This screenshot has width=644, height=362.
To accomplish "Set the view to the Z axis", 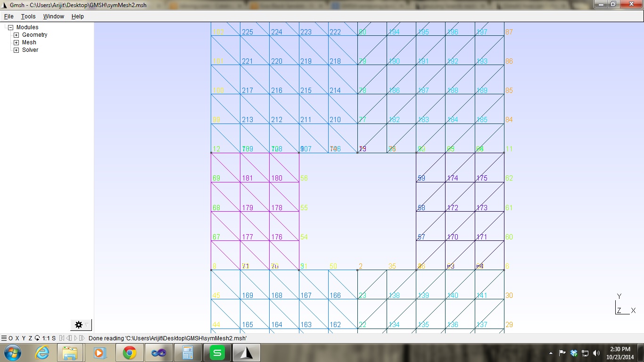I will coord(30,338).
